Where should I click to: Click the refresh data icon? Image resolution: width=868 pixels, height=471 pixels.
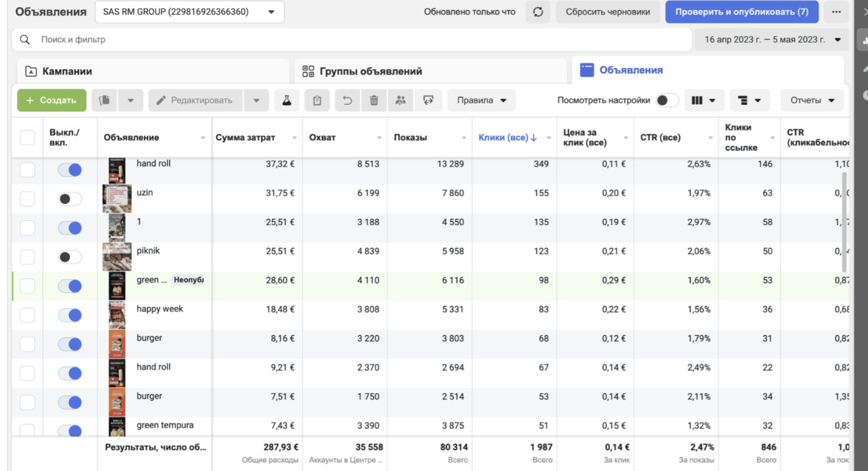tap(538, 12)
